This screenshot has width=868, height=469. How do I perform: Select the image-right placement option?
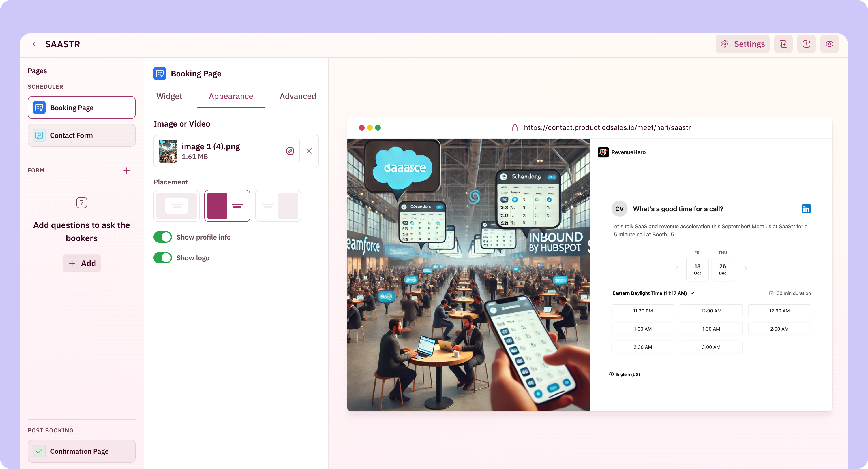coord(278,206)
